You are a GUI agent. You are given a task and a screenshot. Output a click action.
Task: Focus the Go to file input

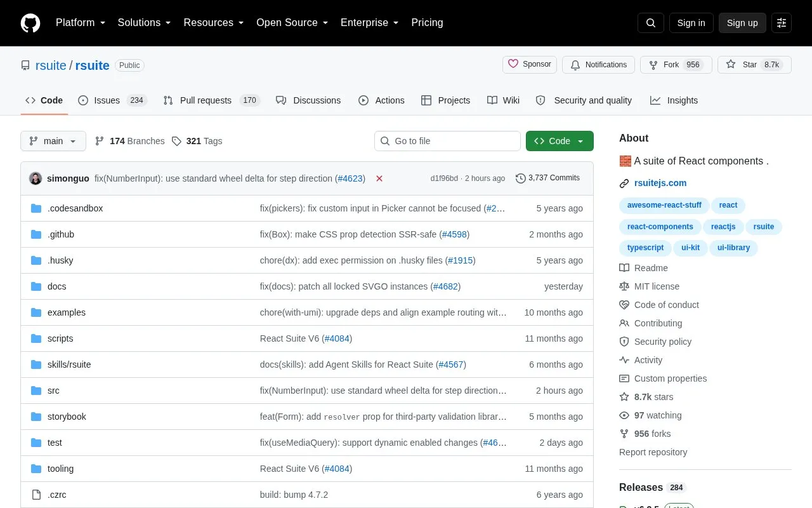pyautogui.click(x=447, y=141)
